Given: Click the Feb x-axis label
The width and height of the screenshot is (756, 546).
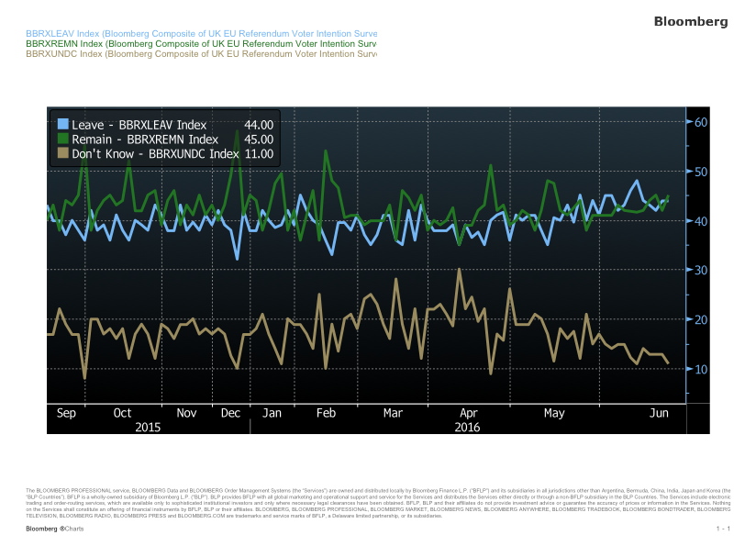Looking at the screenshot, I should pos(326,413).
